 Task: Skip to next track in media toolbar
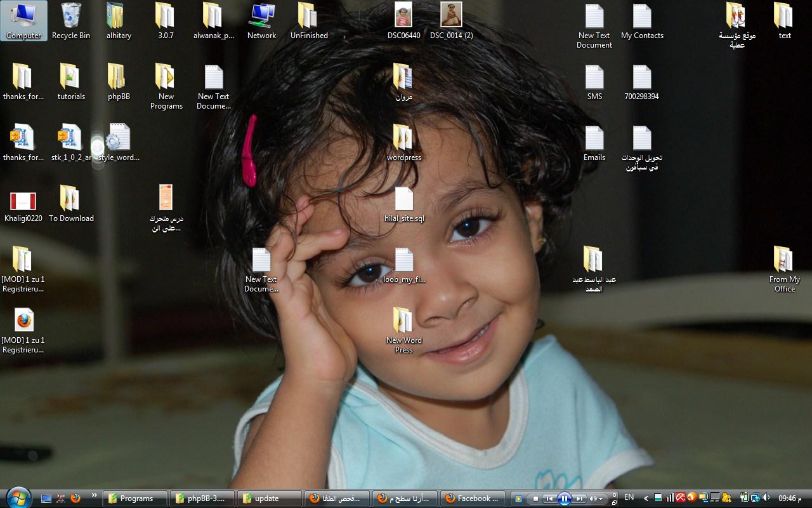(x=579, y=498)
